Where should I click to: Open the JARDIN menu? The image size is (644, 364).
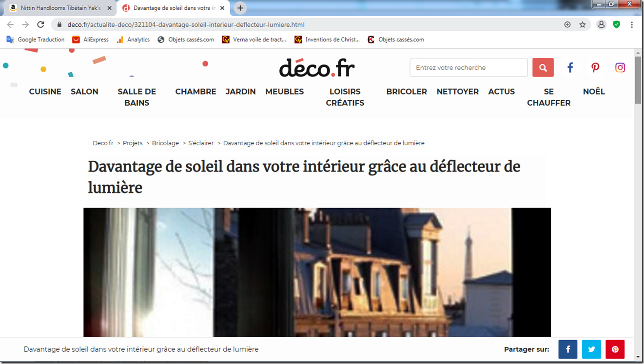point(241,92)
